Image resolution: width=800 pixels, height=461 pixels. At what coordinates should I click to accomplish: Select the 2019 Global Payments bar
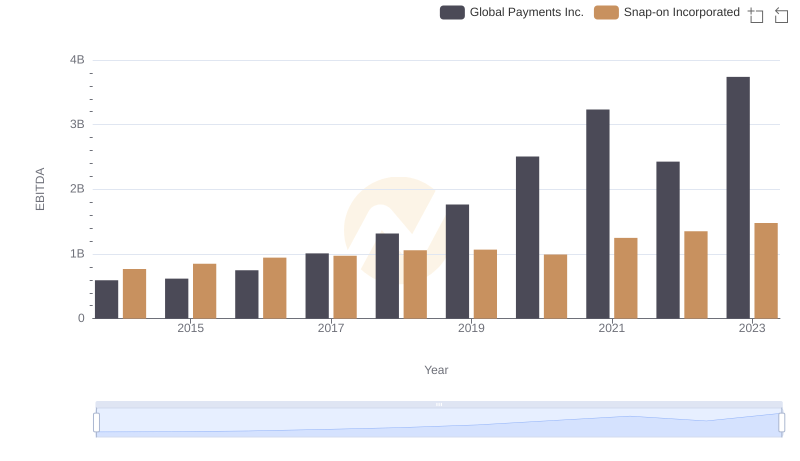(457, 262)
